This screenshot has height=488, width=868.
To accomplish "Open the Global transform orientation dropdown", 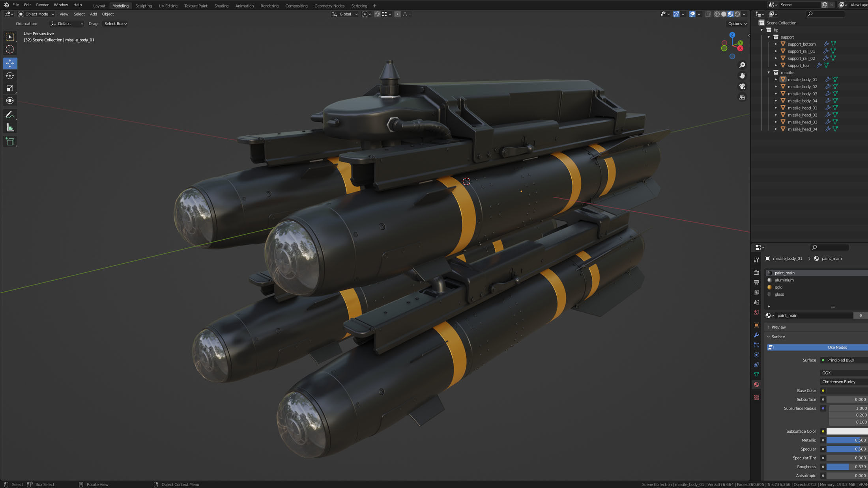I will pos(345,14).
